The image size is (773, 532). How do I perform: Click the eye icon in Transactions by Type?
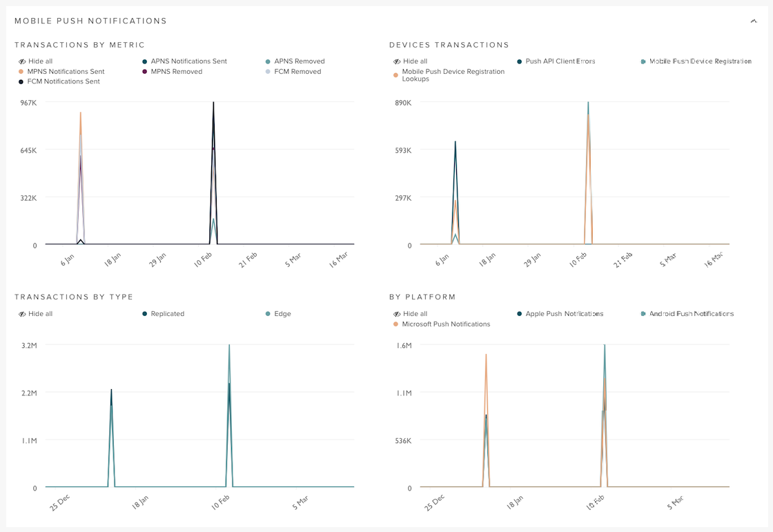point(22,314)
